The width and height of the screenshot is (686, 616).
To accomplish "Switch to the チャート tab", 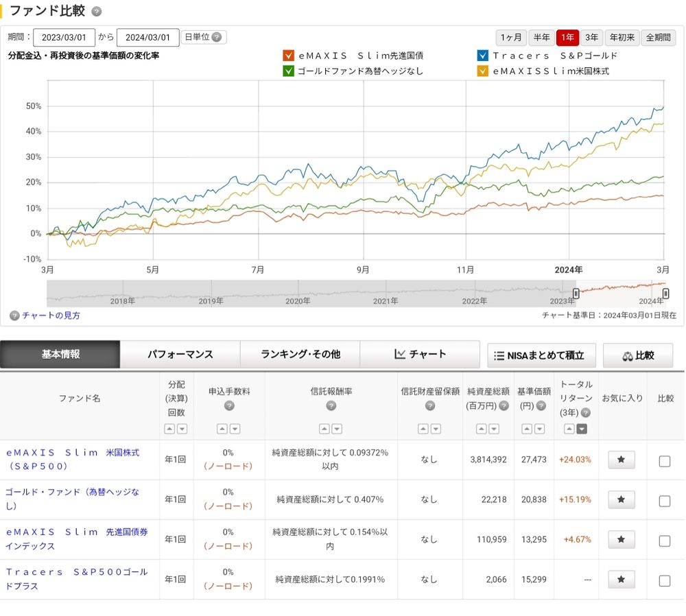I will tap(420, 355).
